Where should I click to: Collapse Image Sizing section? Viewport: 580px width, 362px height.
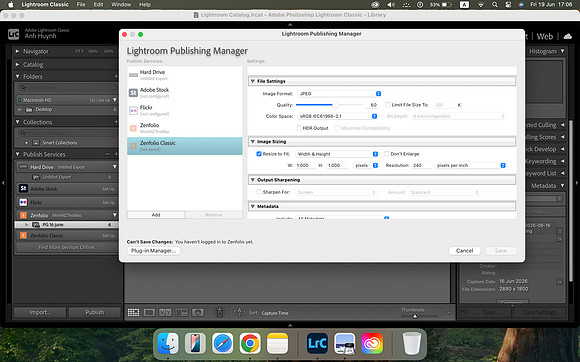click(253, 142)
